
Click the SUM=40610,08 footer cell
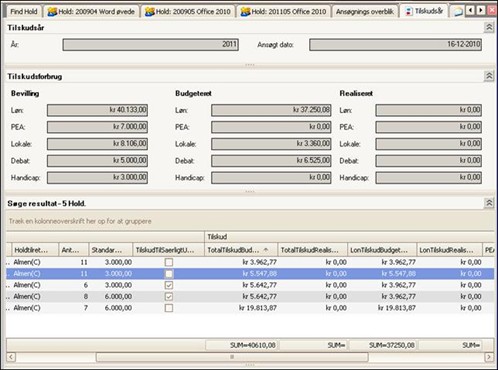[x=241, y=345]
